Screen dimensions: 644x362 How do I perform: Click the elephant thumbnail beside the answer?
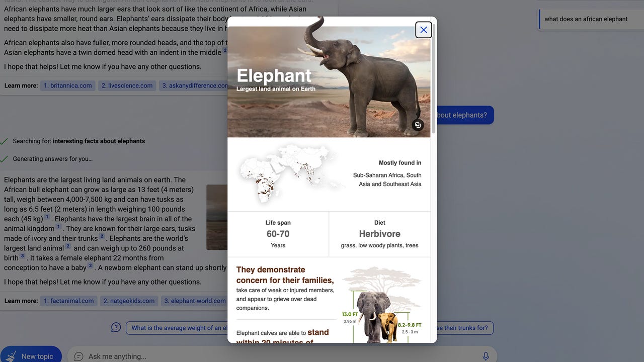pos(216,217)
